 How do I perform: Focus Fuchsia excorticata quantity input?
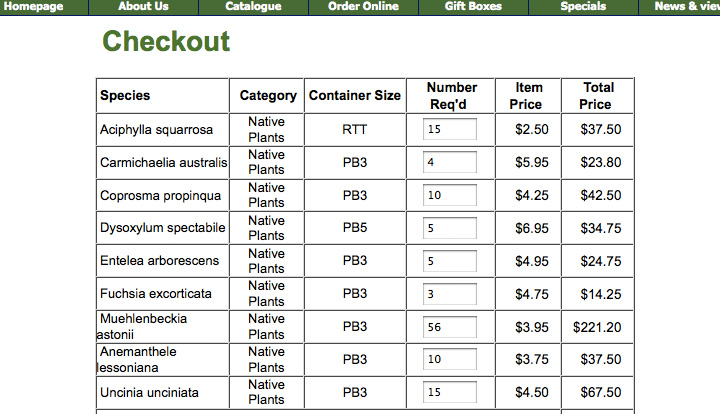(x=450, y=294)
